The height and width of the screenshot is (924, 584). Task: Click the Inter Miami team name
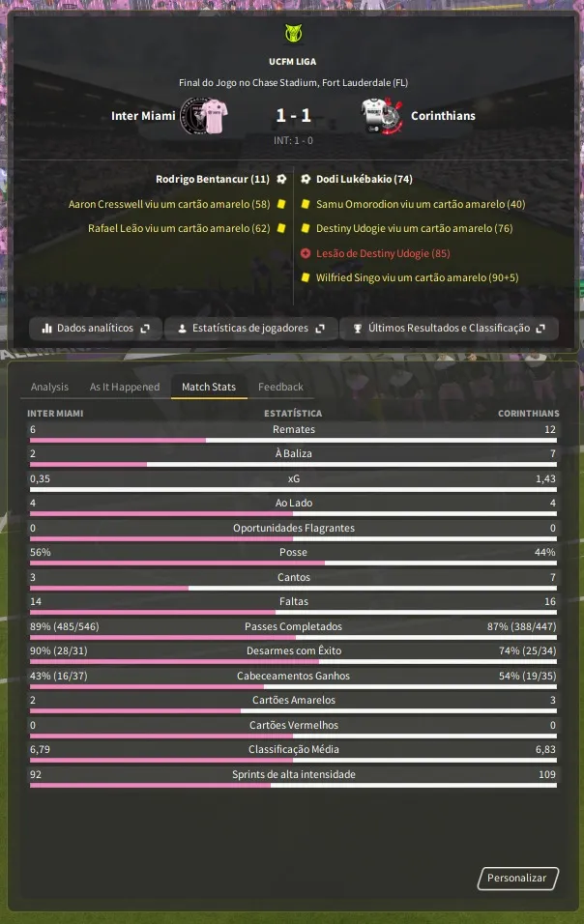point(143,116)
